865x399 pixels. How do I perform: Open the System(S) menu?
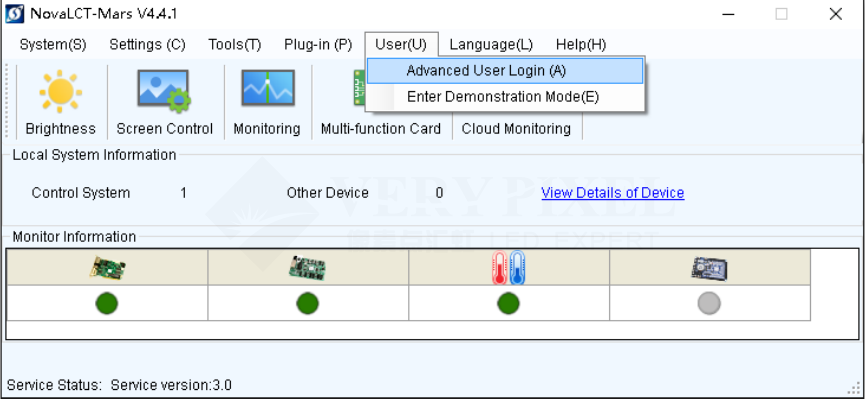point(53,45)
